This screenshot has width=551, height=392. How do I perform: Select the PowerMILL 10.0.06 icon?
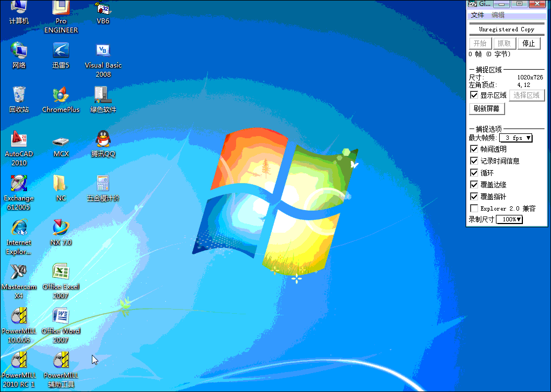tap(18, 326)
